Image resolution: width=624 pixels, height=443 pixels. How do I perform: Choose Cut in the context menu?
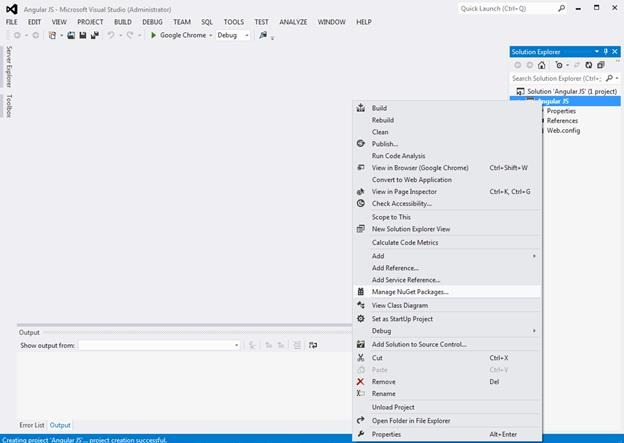pyautogui.click(x=447, y=358)
